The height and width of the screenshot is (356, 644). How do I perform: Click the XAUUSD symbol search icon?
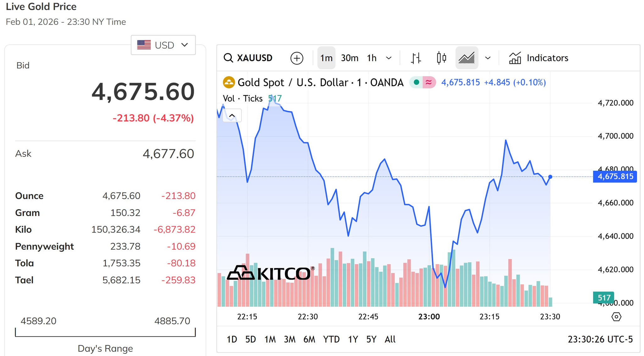pos(228,58)
